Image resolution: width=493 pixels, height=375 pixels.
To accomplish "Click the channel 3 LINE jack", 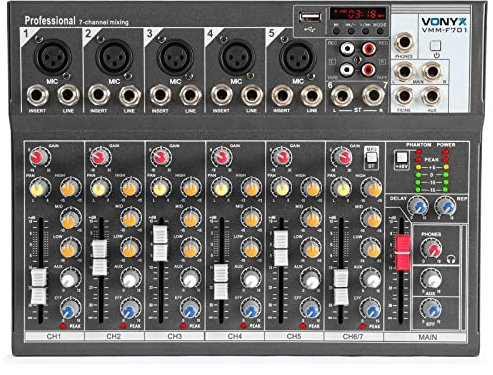I will 191,95.
